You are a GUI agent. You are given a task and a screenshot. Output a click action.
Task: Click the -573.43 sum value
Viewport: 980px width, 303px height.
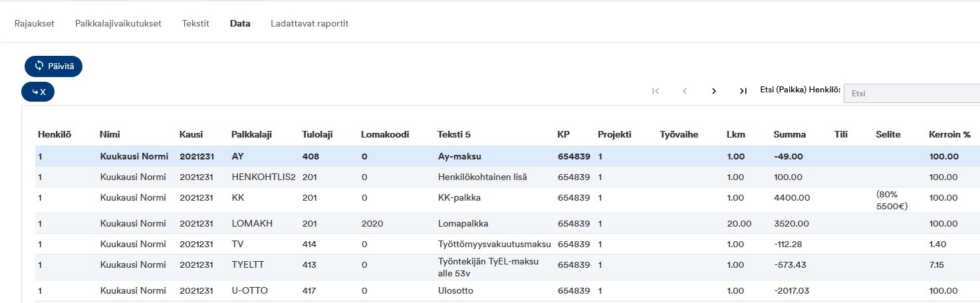[789, 264]
